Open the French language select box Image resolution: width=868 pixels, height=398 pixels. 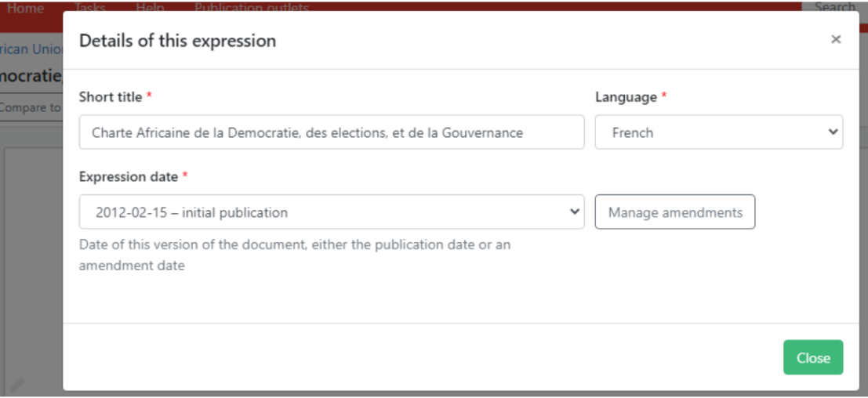tap(717, 132)
